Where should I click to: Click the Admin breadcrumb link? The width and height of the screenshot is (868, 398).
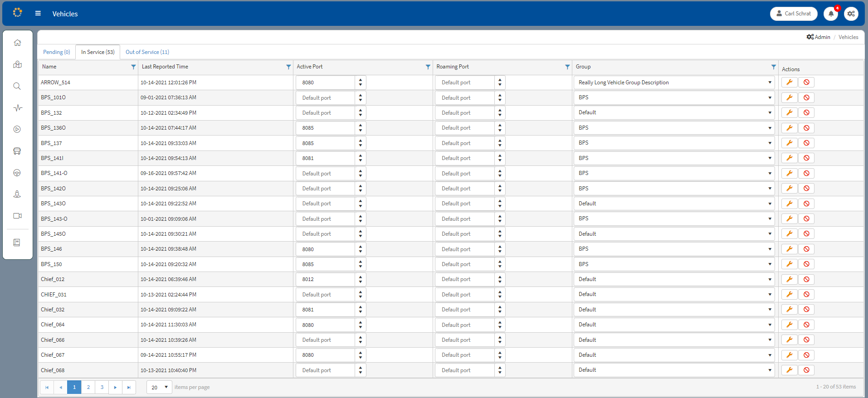[x=819, y=37]
